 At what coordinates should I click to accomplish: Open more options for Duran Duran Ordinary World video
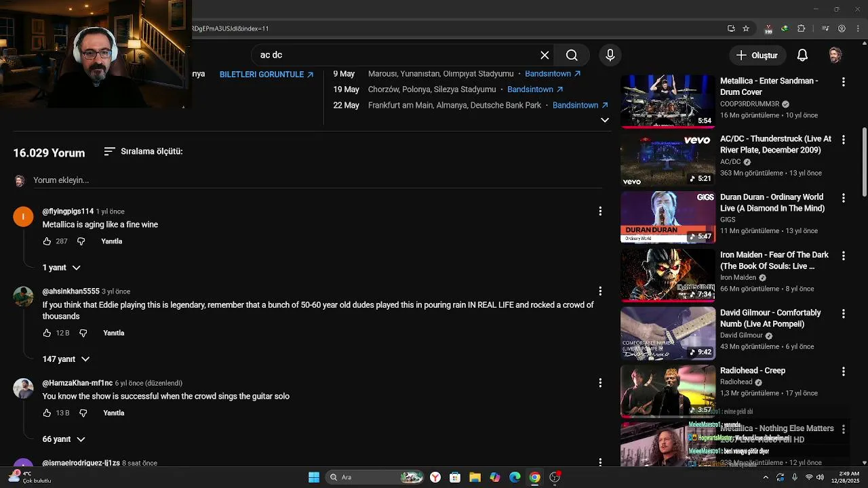click(844, 198)
